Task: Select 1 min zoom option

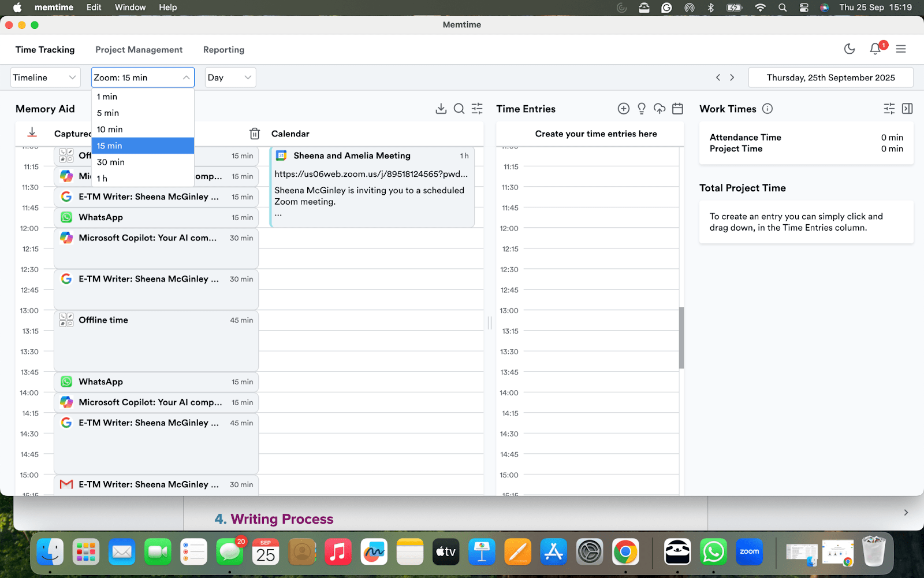Action: [143, 97]
